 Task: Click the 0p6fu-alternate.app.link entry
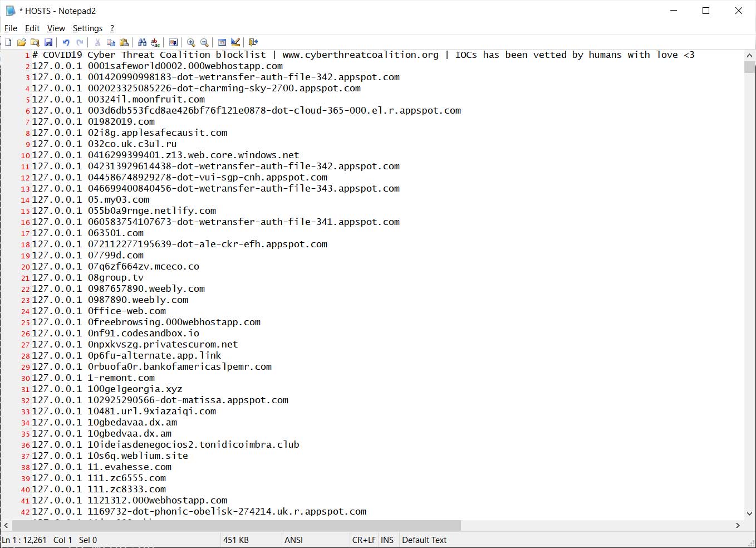[x=155, y=355]
